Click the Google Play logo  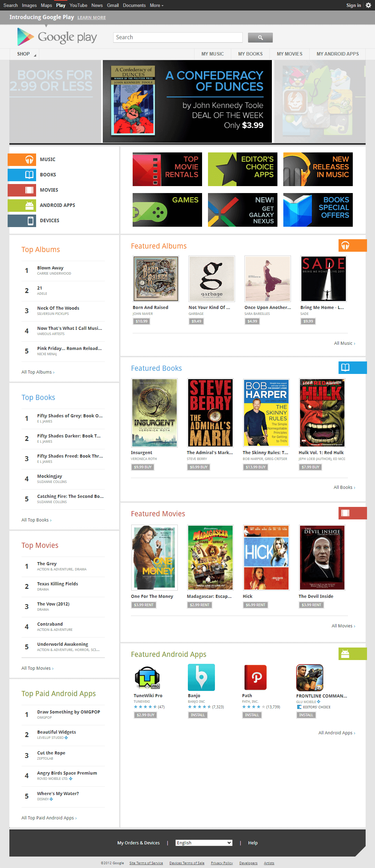pyautogui.click(x=57, y=37)
